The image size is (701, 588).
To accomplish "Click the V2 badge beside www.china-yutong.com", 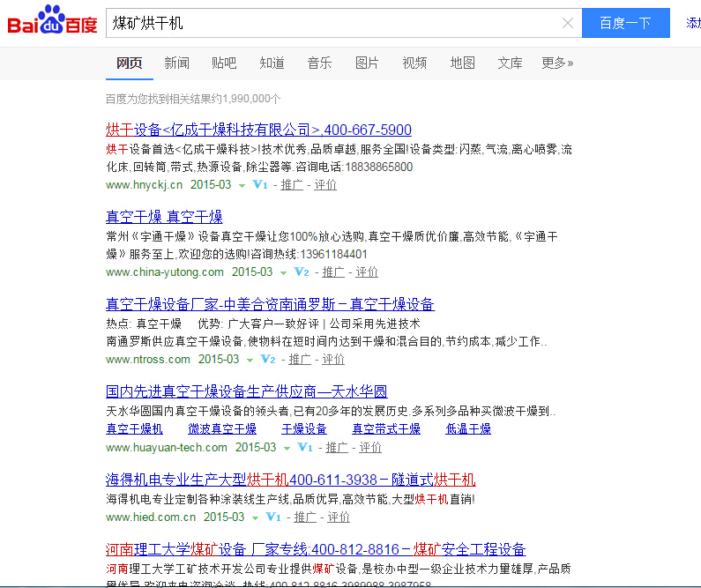I will point(302,272).
